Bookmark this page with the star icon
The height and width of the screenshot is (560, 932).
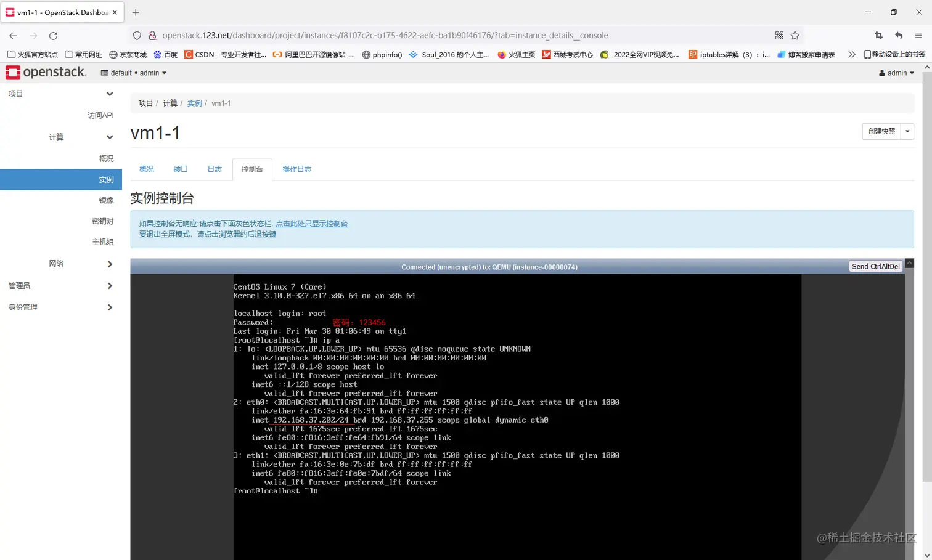coord(795,36)
